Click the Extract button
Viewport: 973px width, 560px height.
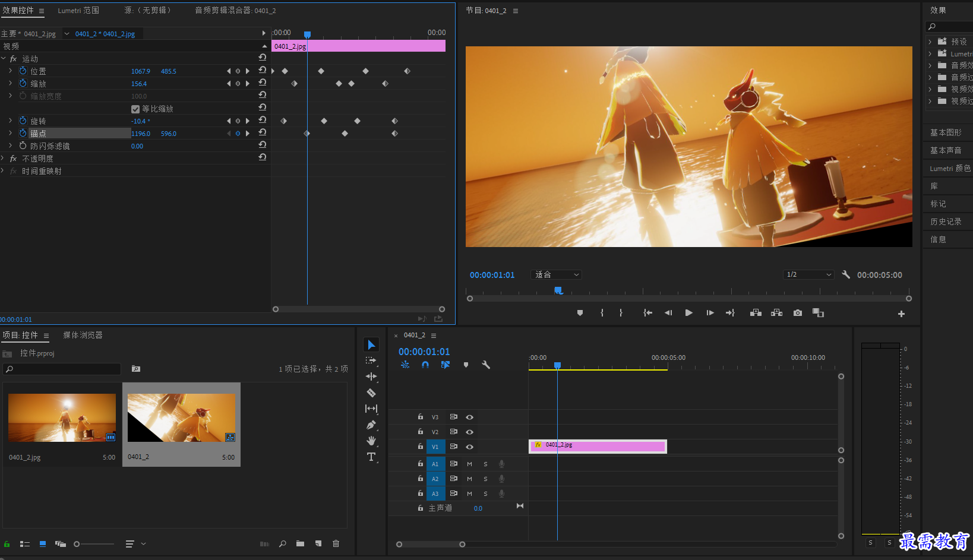(x=776, y=313)
